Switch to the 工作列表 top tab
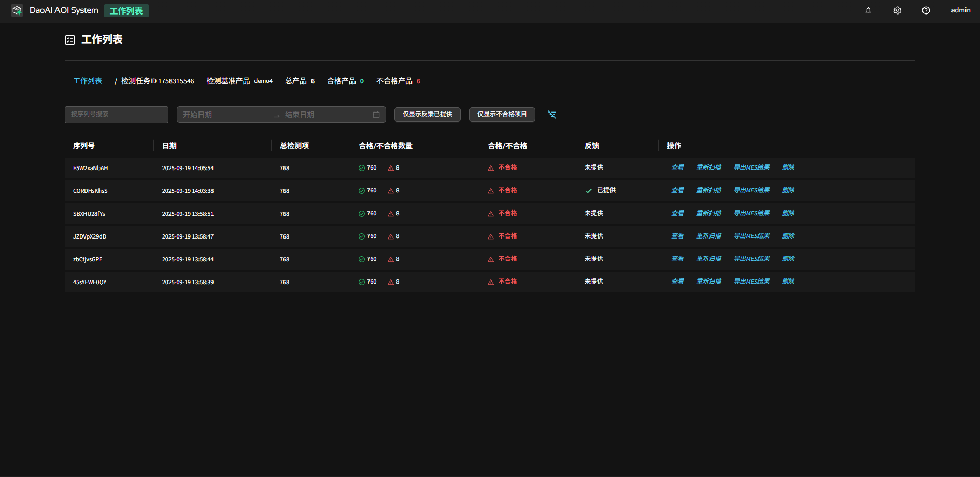 pos(126,11)
